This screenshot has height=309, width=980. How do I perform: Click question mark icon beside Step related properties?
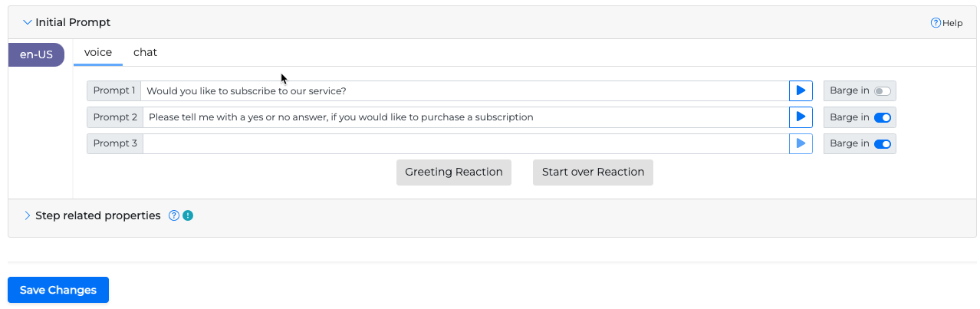pyautogui.click(x=174, y=215)
